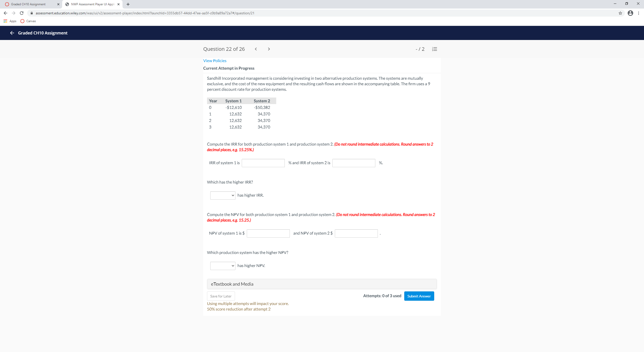This screenshot has width=644, height=352.
Task: Click the IRR of system 1 input field
Action: 263,163
